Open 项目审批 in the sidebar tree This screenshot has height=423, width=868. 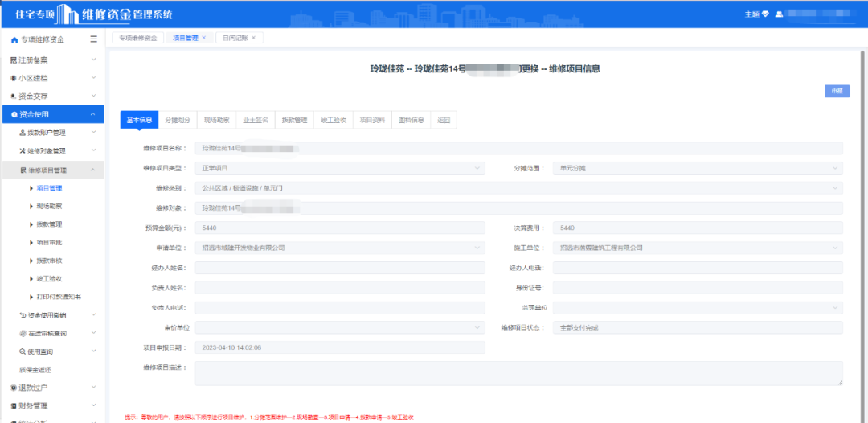click(49, 243)
